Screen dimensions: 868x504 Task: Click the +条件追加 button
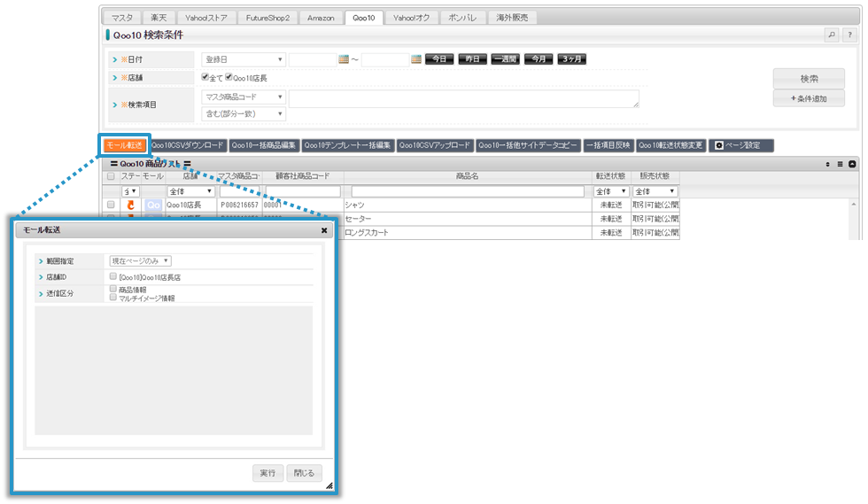pos(809,98)
